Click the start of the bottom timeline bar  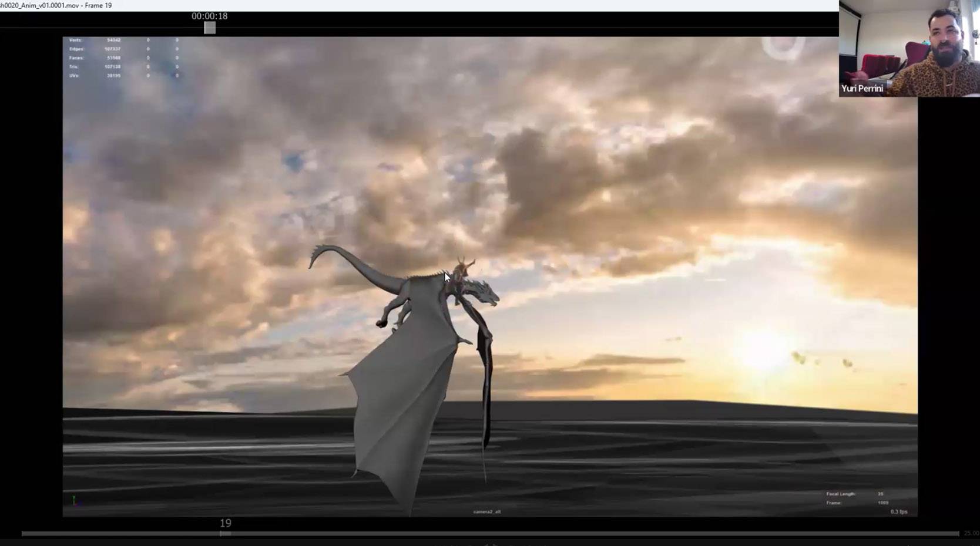[x=25, y=533]
